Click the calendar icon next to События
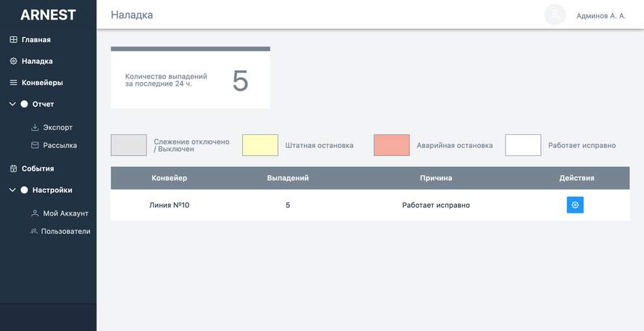Image resolution: width=644 pixels, height=331 pixels. click(14, 168)
